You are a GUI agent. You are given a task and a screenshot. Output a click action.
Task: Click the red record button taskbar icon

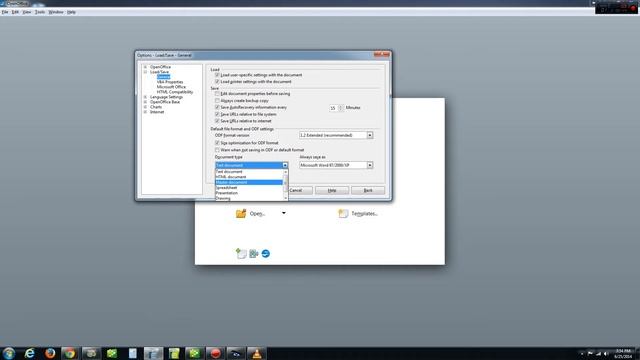215,353
